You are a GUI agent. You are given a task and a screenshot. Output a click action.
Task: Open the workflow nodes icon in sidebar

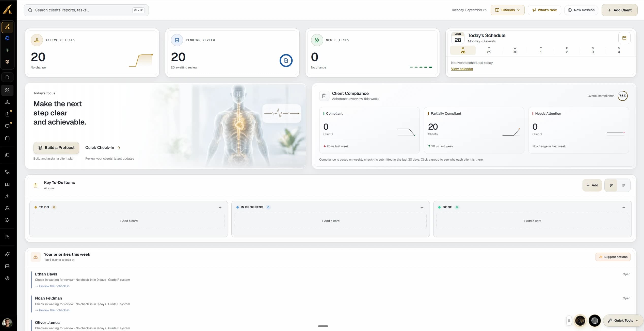[x=7, y=172]
